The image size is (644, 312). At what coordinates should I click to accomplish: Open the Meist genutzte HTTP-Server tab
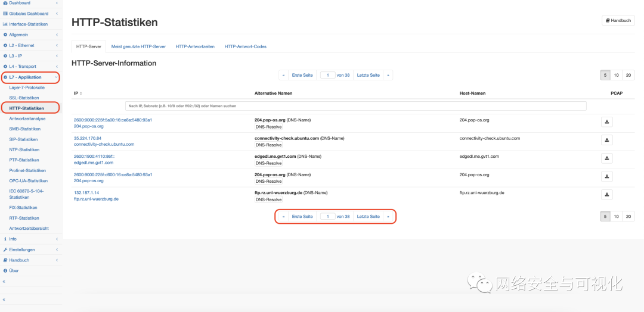138,46
